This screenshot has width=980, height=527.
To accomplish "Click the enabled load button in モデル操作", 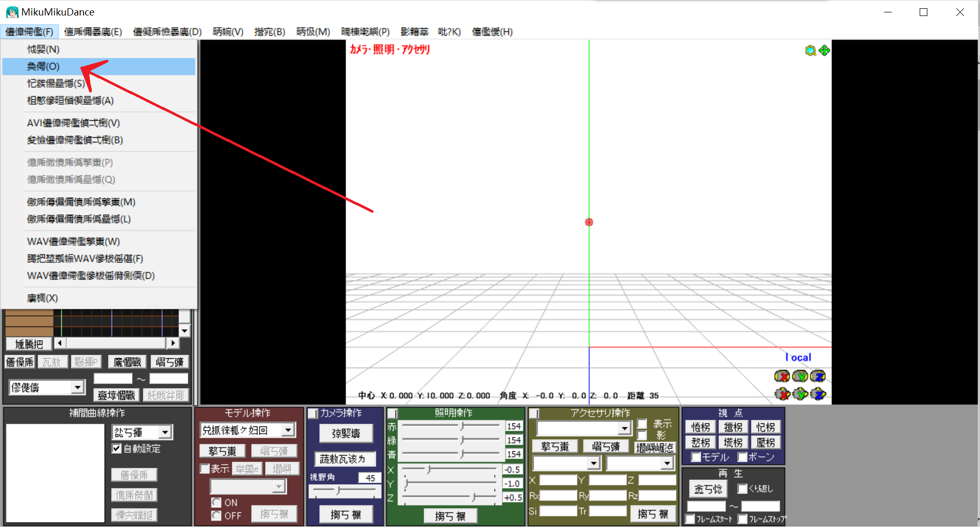I will point(222,451).
